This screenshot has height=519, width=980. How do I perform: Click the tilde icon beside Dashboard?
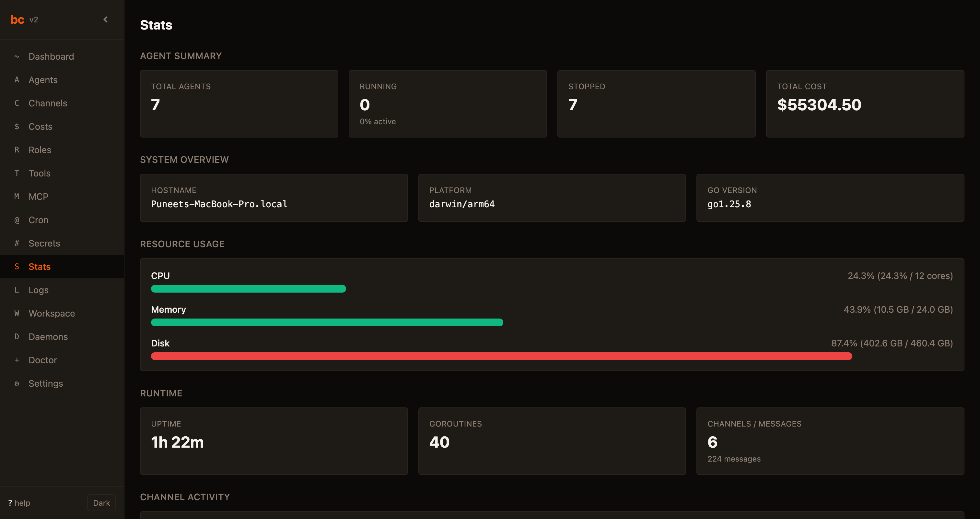17,56
